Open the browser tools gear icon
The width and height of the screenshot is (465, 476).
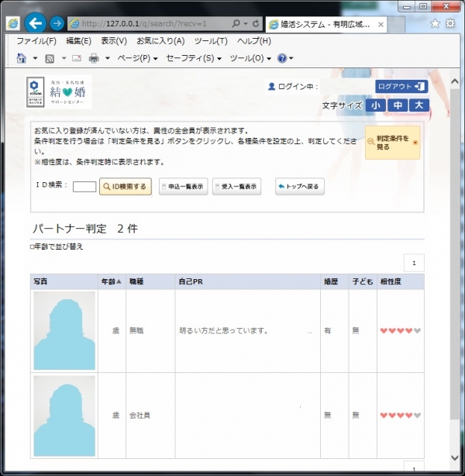pyautogui.click(x=450, y=23)
